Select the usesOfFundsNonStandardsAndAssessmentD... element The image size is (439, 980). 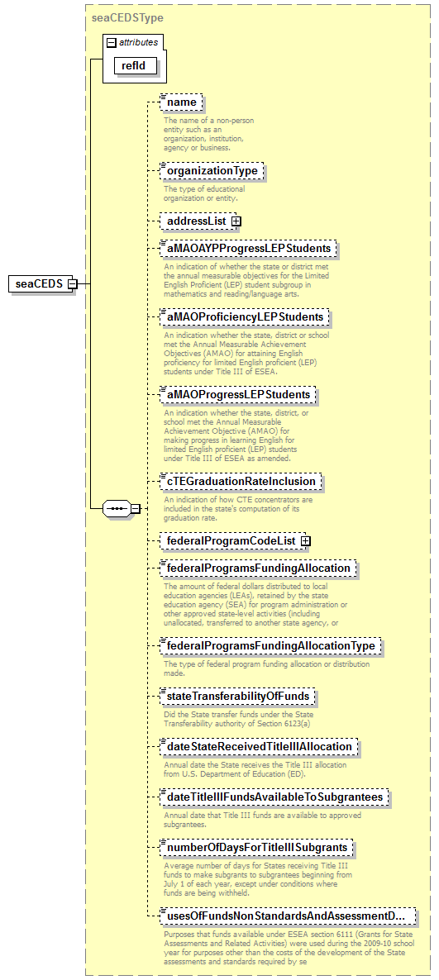[289, 917]
